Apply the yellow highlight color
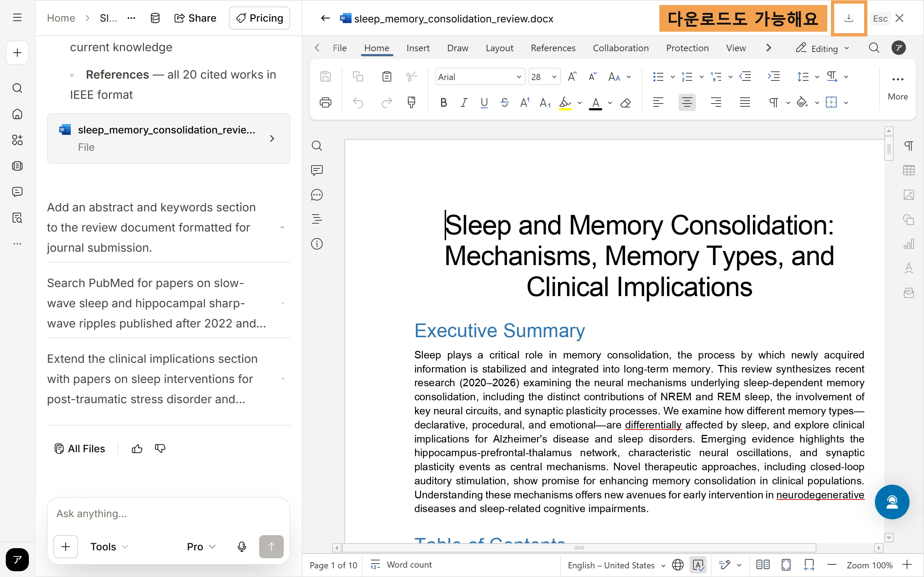Viewport: 924px width, 577px height. tap(565, 103)
